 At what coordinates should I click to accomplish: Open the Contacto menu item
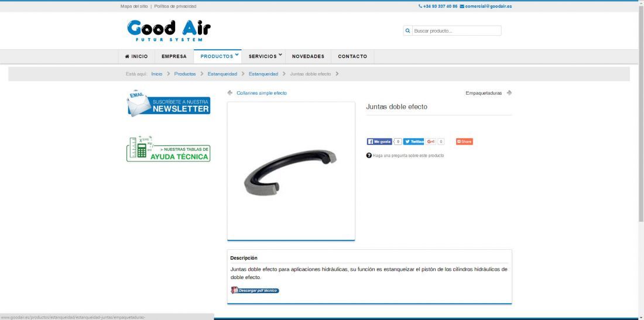pos(352,56)
